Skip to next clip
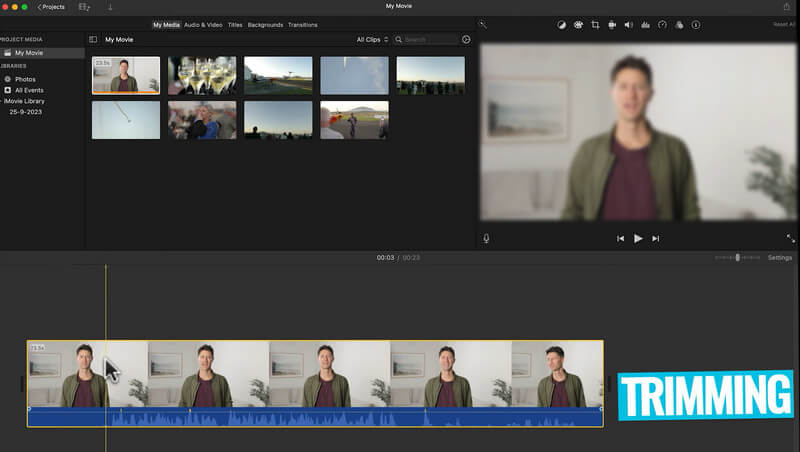The width and height of the screenshot is (800, 452). 656,238
